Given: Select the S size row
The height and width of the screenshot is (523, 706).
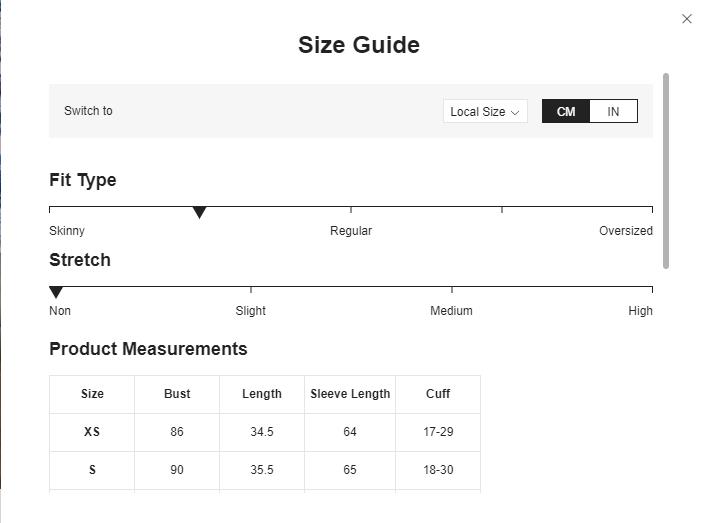Looking at the screenshot, I should [92, 470].
